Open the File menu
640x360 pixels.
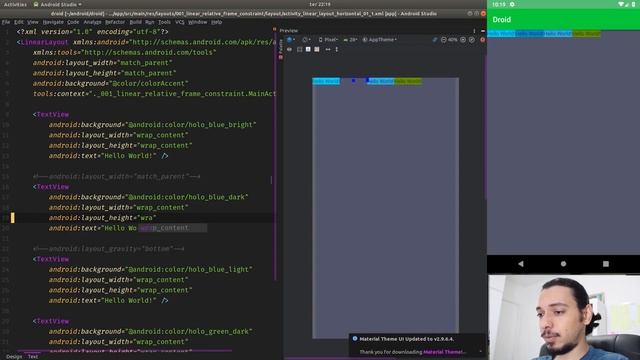(x=6, y=22)
